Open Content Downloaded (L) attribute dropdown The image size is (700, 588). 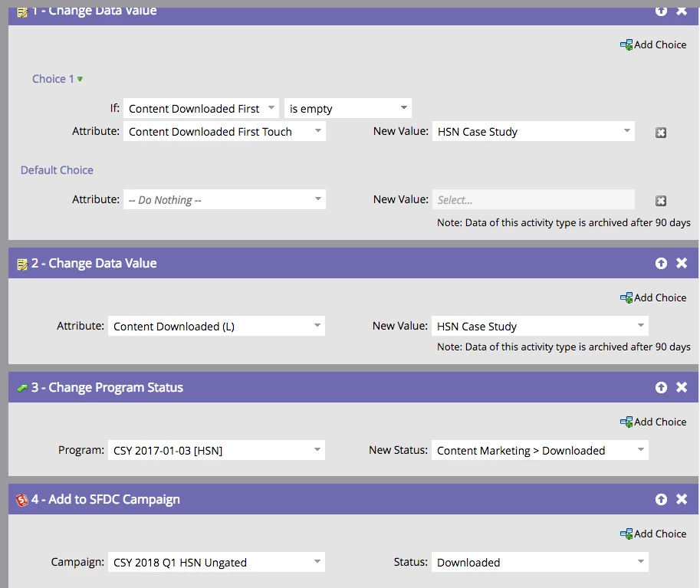[317, 326]
